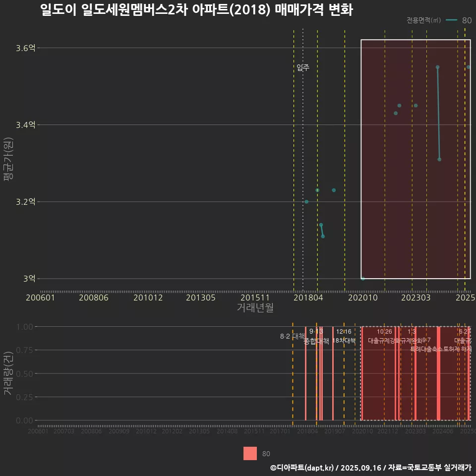Click the footer credit '©디아파트(dapt.kr)'
Screen dimensions: 476x476
pos(302,468)
